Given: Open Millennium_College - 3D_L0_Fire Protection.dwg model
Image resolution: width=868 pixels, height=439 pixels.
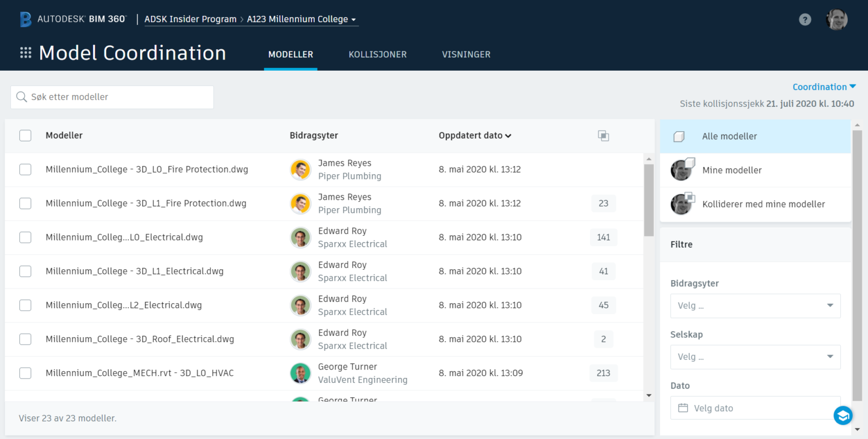Looking at the screenshot, I should pos(147,169).
